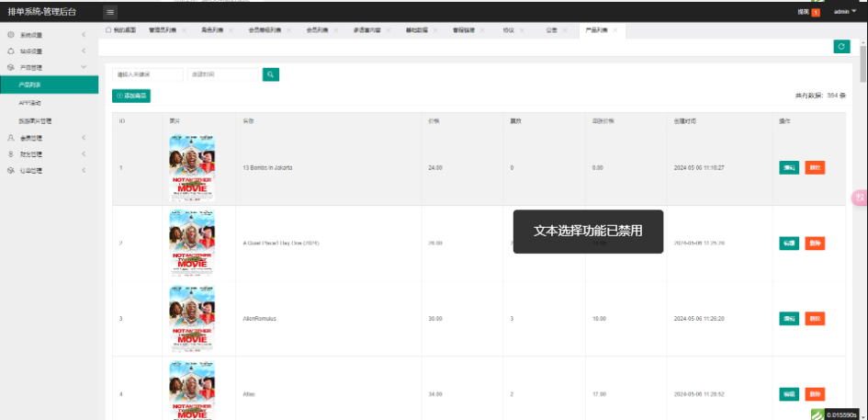Click edit button for 13 Bombs in Jakarta
Image resolution: width=868 pixels, height=420 pixels.
tap(789, 167)
